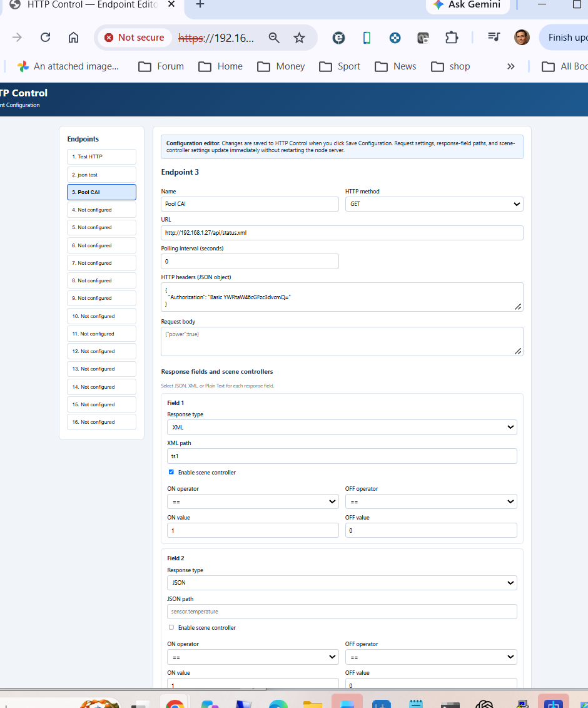The height and width of the screenshot is (708, 588).
Task: Open 'An attached image...' bookmark
Action: point(68,66)
